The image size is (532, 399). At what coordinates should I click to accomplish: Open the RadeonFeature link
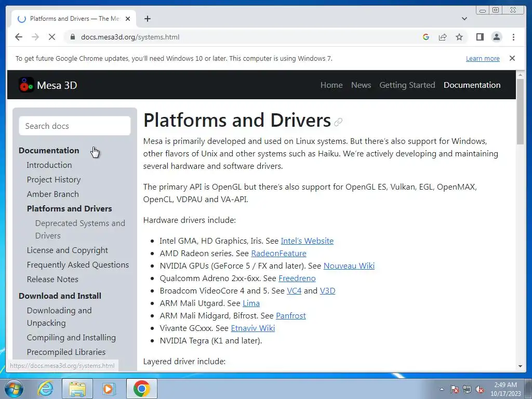(278, 254)
